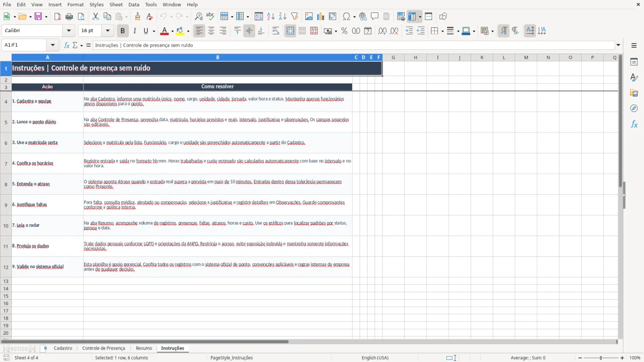644x362 pixels.
Task: Click the Copy icon
Action: [x=107, y=17]
